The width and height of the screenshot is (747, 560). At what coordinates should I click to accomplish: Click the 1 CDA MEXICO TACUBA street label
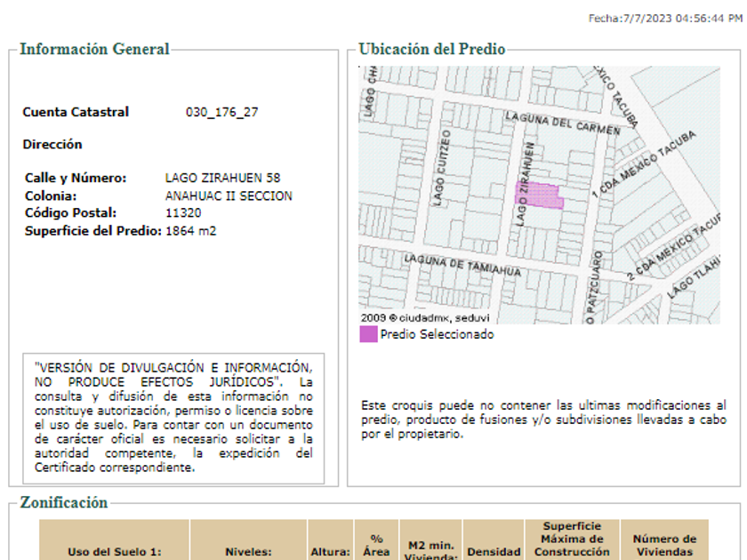pos(643,164)
